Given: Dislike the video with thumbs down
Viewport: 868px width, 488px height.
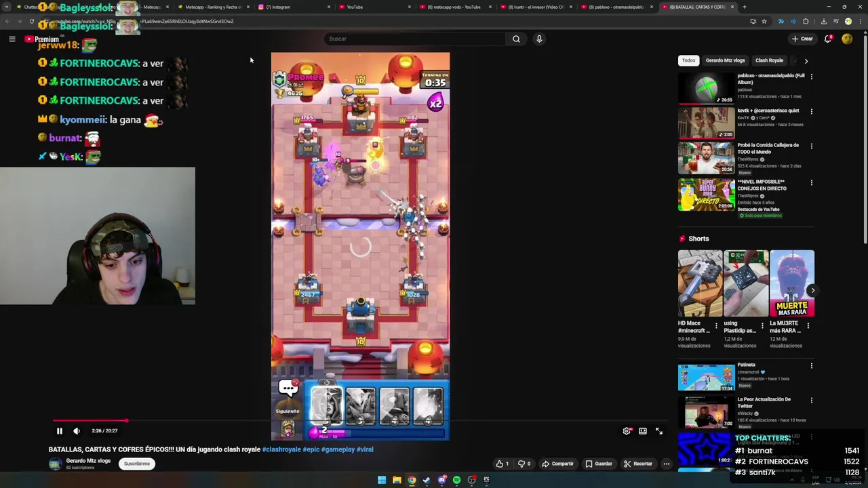Looking at the screenshot, I should pos(524,464).
